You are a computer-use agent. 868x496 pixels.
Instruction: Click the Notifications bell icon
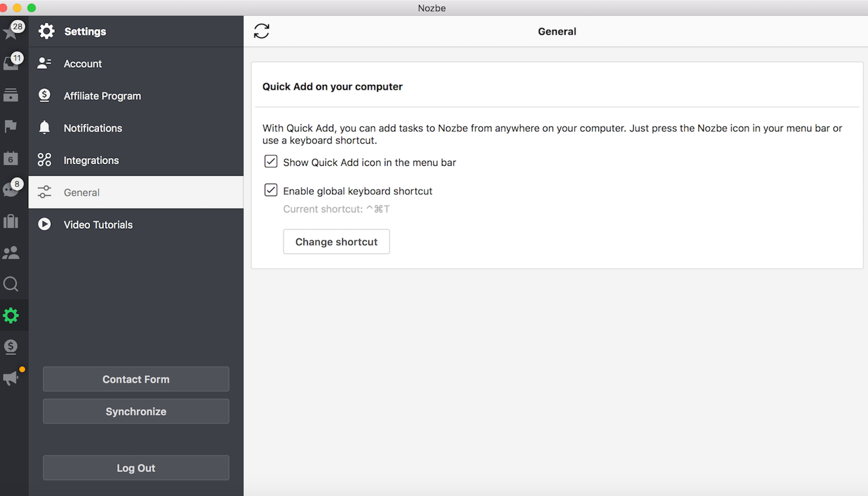(44, 128)
